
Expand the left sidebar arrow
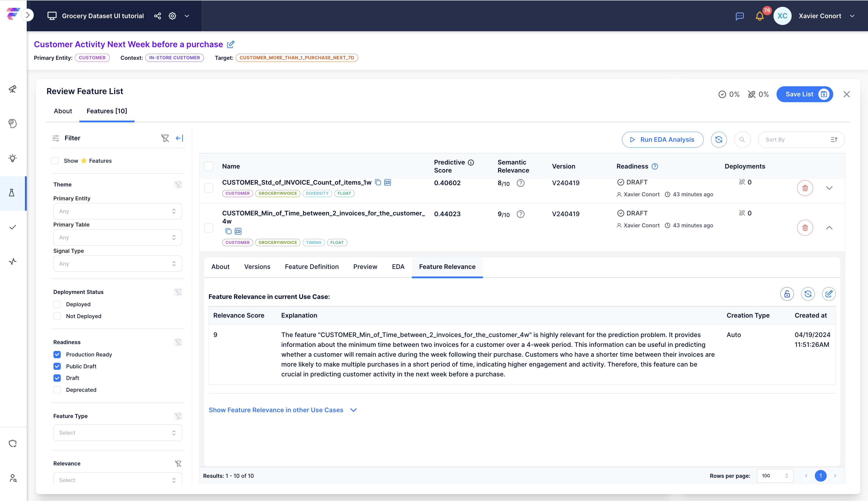[27, 15]
